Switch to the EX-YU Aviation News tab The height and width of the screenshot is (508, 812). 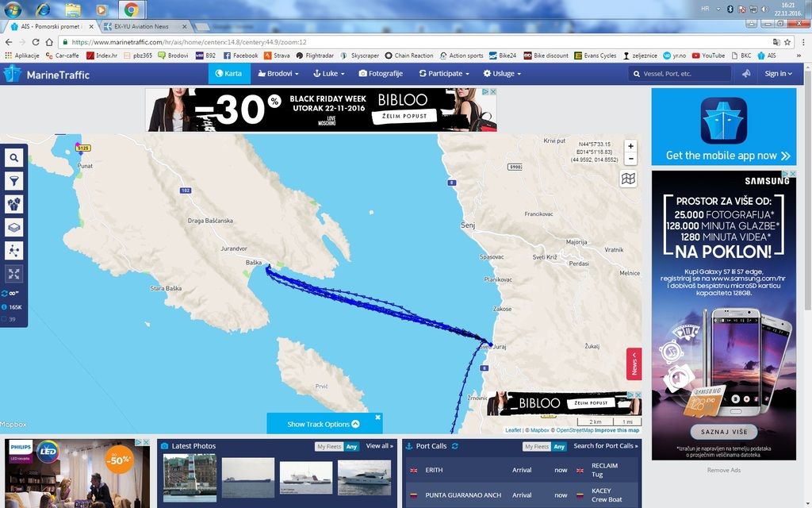pos(141,26)
